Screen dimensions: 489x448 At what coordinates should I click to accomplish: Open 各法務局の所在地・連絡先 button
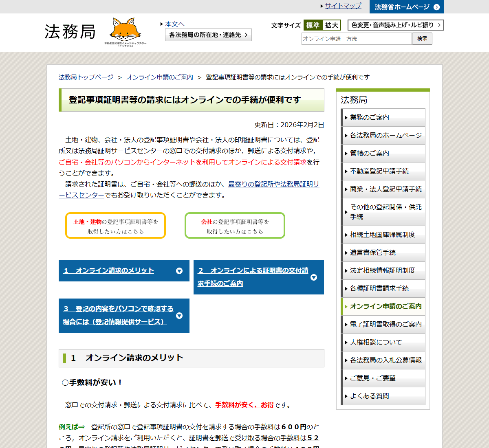(x=208, y=35)
